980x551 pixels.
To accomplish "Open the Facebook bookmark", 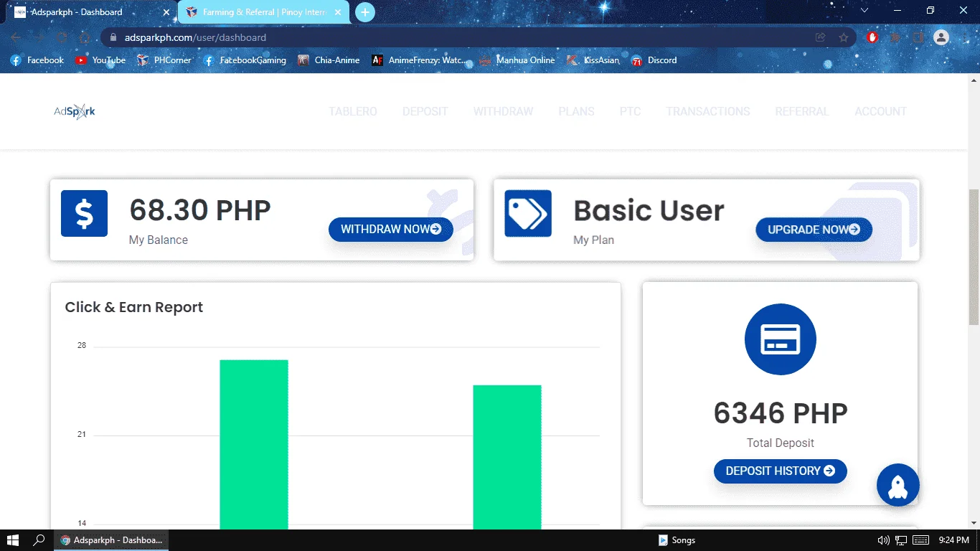I will click(x=37, y=60).
